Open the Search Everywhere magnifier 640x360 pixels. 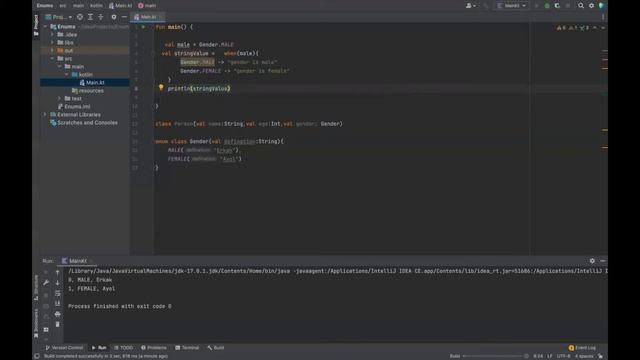coord(580,6)
